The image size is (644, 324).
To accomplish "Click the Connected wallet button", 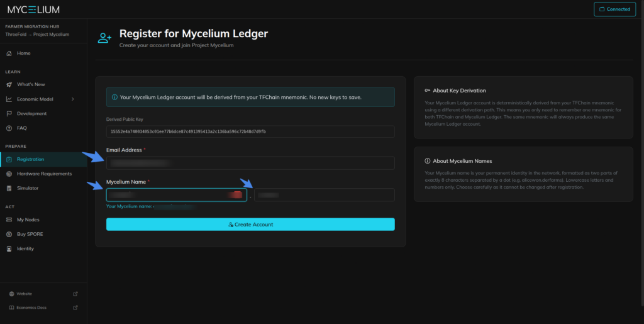I will (x=614, y=9).
